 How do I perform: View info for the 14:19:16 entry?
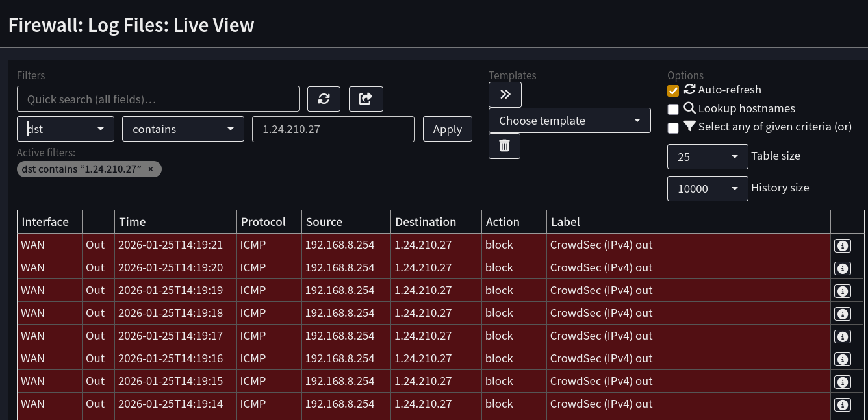pyautogui.click(x=842, y=359)
